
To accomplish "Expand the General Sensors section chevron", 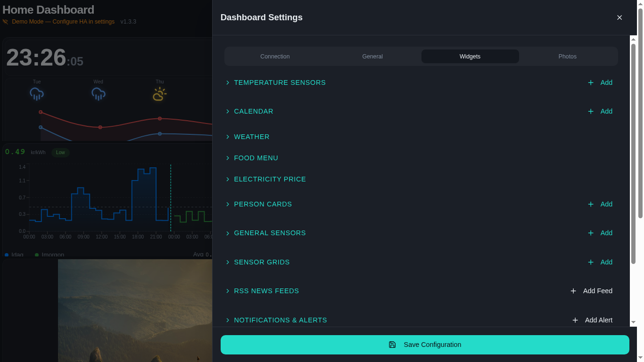I will pos(228,233).
